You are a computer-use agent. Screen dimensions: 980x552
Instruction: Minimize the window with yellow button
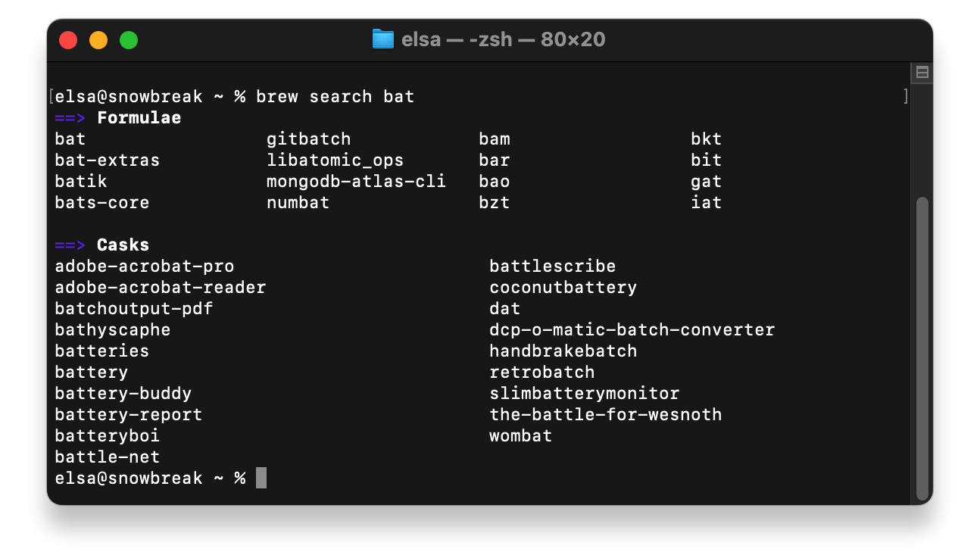pos(98,40)
